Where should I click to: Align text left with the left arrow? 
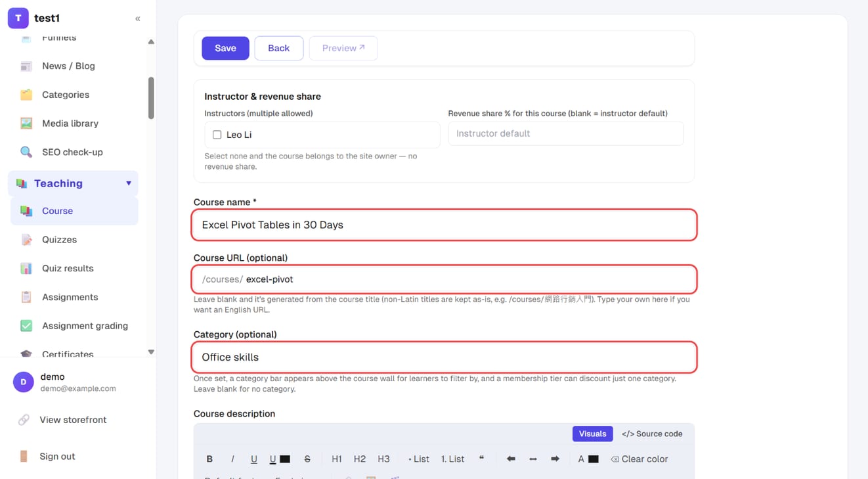[x=511, y=459]
